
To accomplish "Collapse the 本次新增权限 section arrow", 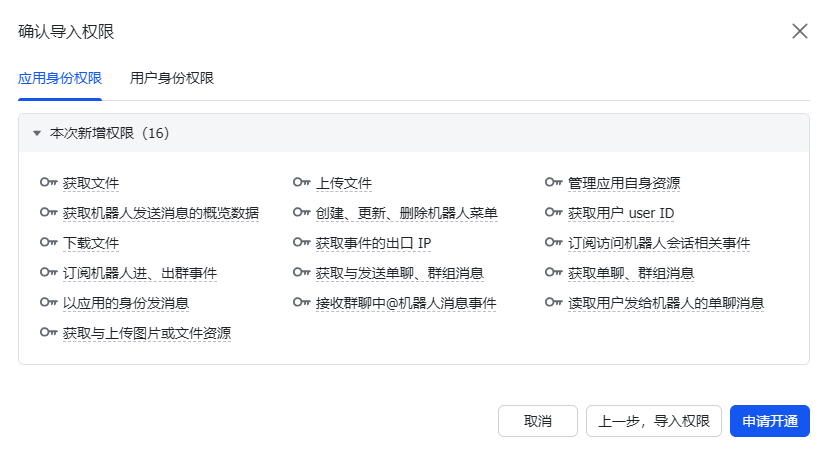I will coord(37,133).
